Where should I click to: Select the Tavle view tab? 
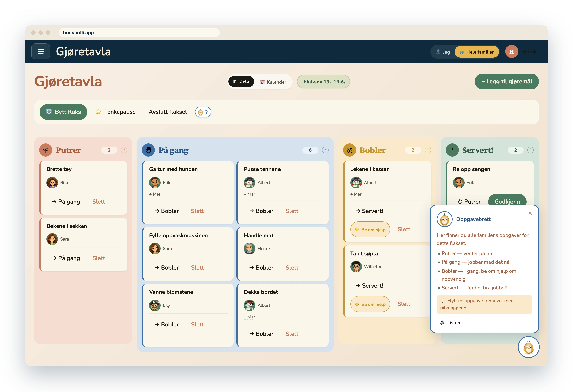coord(241,82)
